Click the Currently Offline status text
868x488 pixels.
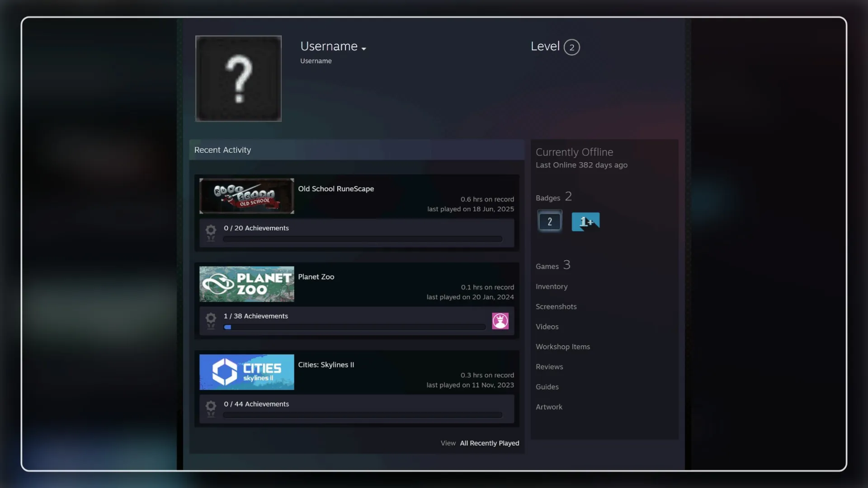tap(574, 152)
